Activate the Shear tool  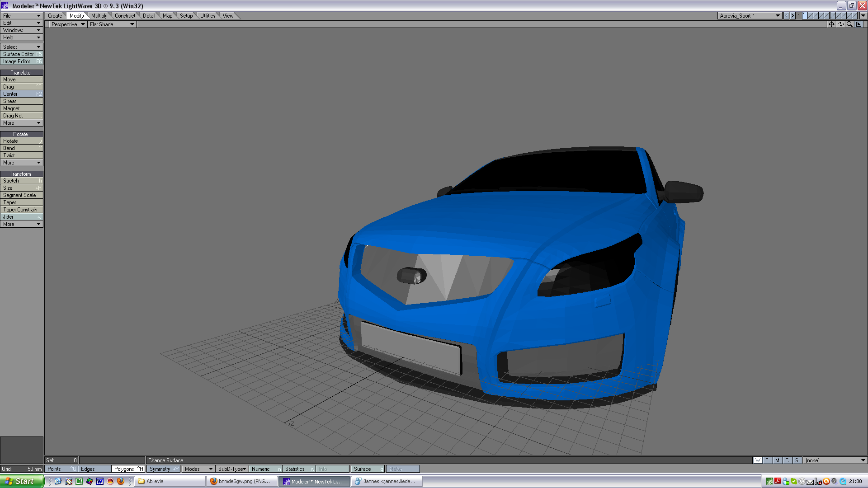tap(22, 101)
